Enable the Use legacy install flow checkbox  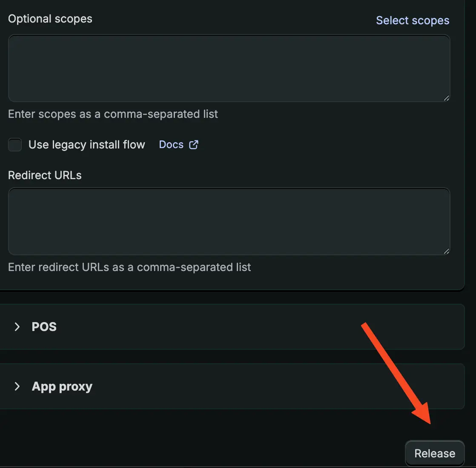(x=15, y=145)
